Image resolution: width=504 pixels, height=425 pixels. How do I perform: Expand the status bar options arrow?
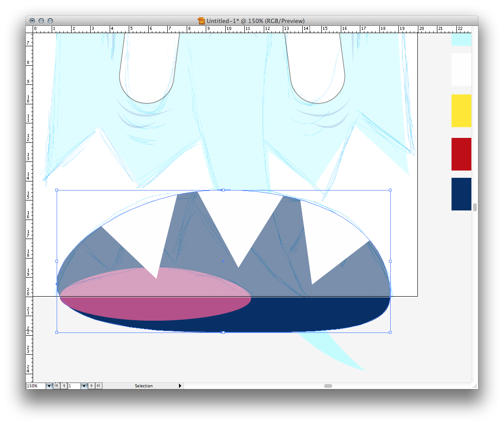[180, 386]
